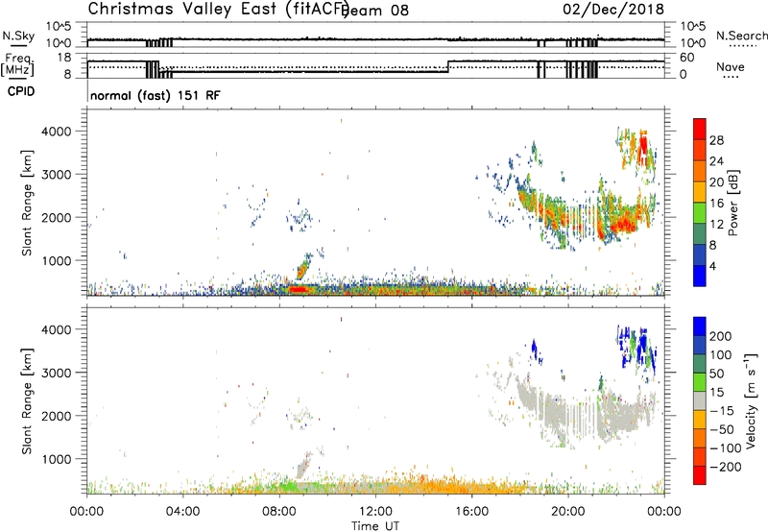The height and width of the screenshot is (532, 768).
Task: Select the "60" tick on Nave axis
Action: click(687, 58)
